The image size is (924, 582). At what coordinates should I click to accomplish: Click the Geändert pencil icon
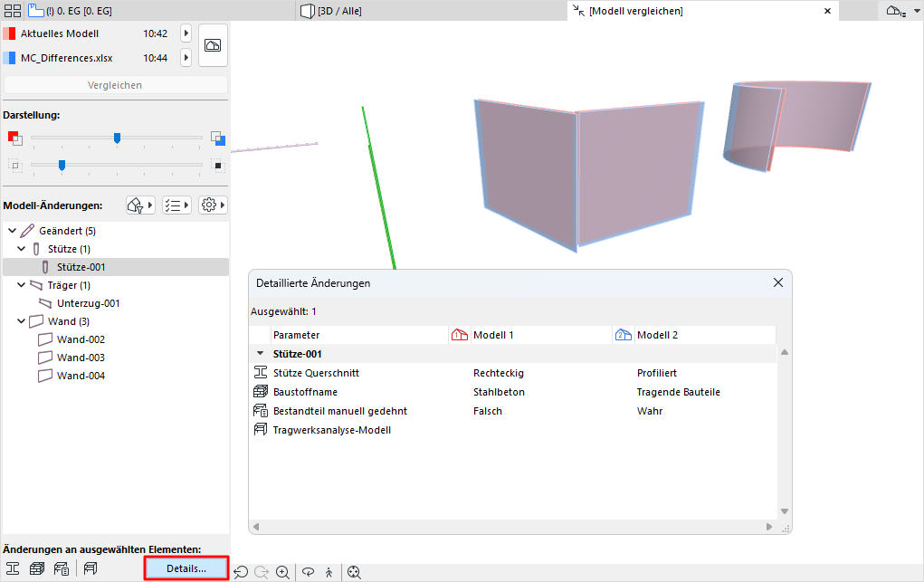27,231
